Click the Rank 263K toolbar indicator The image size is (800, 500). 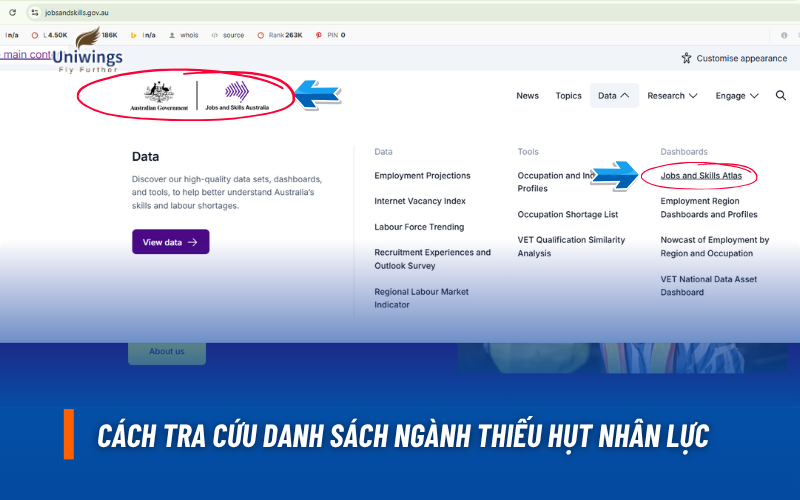tap(280, 35)
